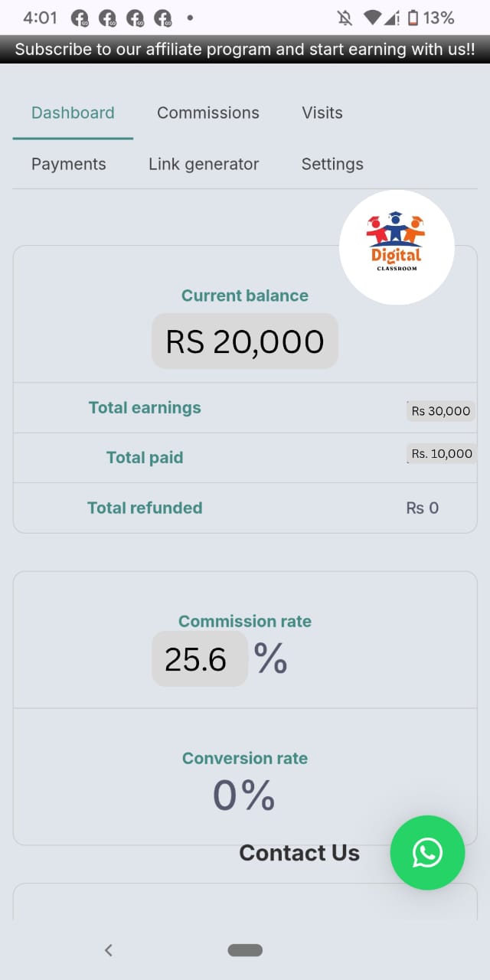
Task: Tap the home pill in navigation bar
Action: point(245,950)
